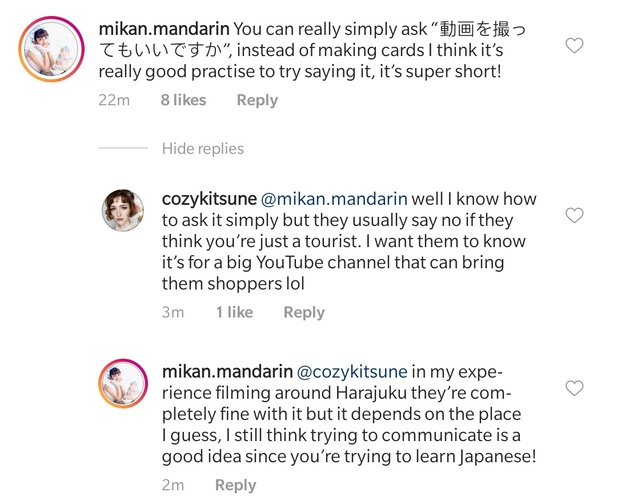Reply to mikan.mandarin's Harajuku comment
The width and height of the screenshot is (617, 500).
pyautogui.click(x=236, y=485)
